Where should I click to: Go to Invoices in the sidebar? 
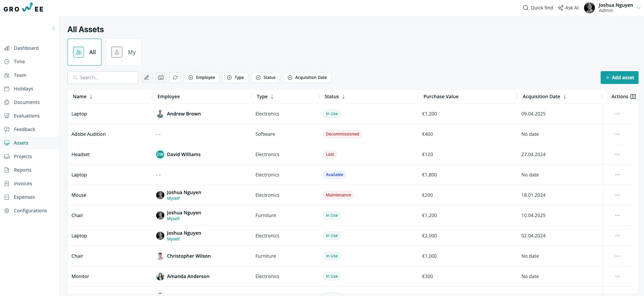click(x=23, y=184)
